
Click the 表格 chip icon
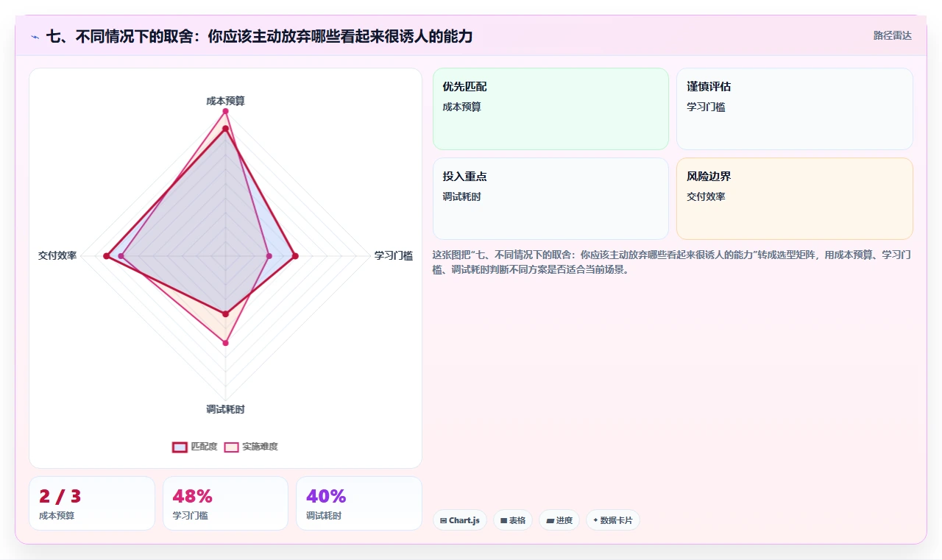click(503, 520)
